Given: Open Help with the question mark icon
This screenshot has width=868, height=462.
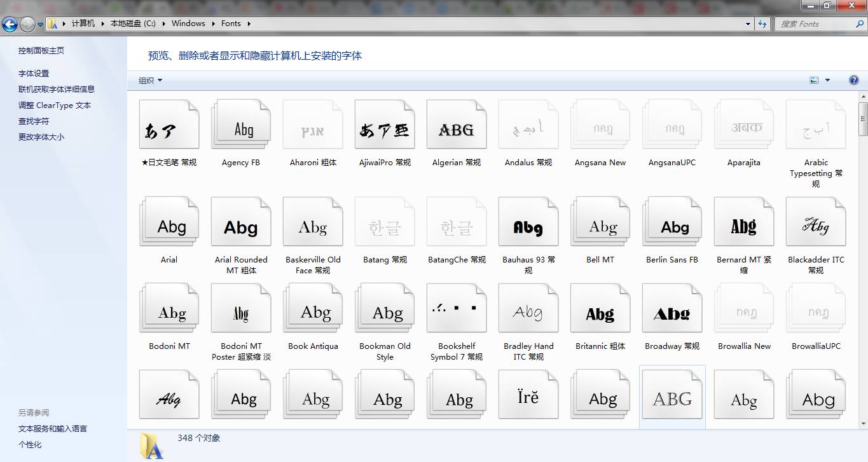Looking at the screenshot, I should 854,80.
